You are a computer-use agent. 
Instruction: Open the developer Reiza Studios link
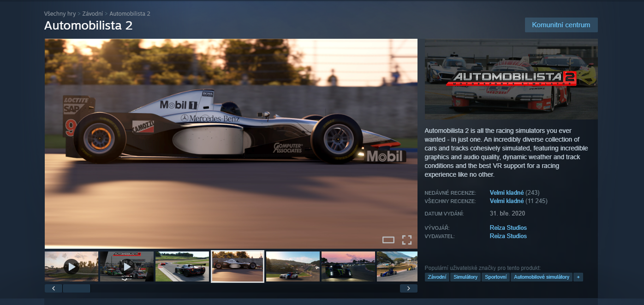click(508, 227)
